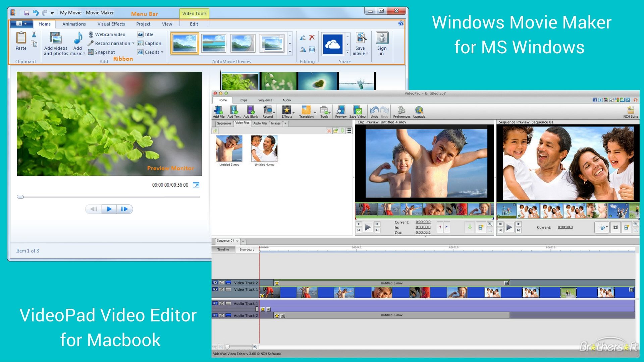The width and height of the screenshot is (644, 362).
Task: Click Sign in in Movie Maker
Action: pyautogui.click(x=382, y=44)
